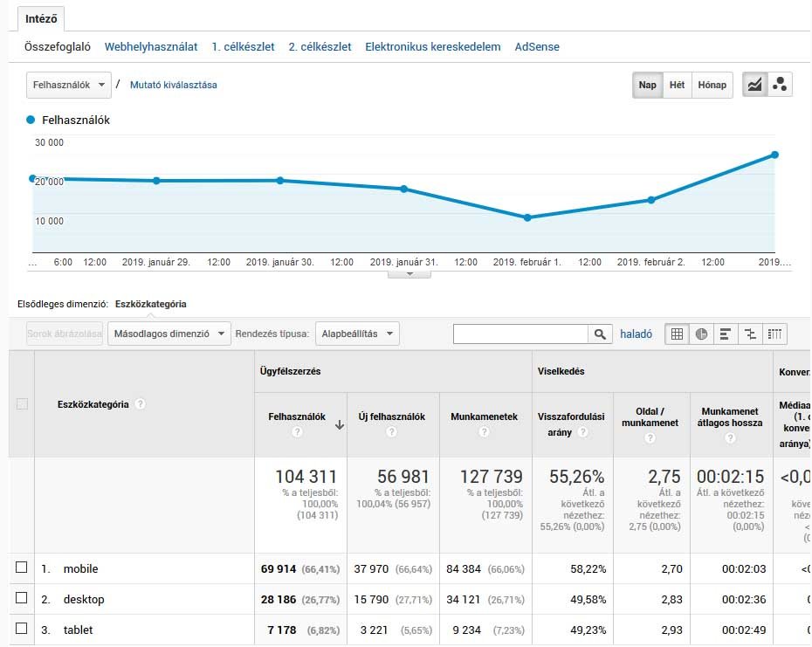Select the table view icon
Viewport: 812px width, 647px height.
677,334
